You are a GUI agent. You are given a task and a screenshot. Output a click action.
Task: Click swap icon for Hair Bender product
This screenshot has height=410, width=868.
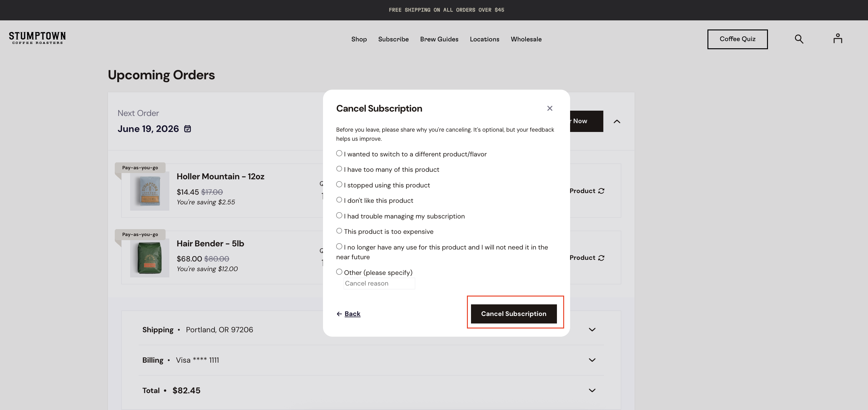[601, 258]
